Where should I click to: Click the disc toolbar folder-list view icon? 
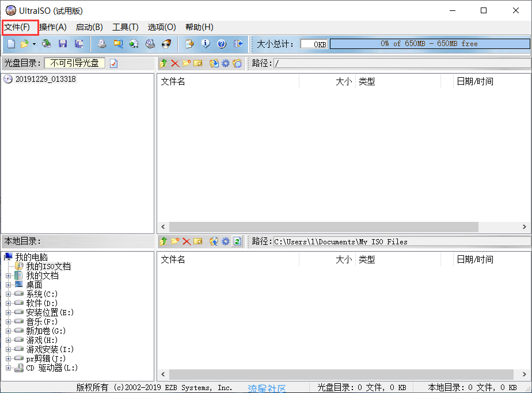(x=237, y=63)
